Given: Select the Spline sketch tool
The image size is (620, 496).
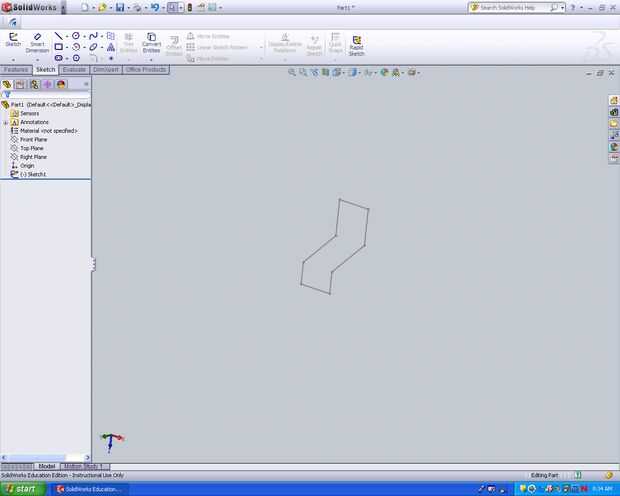Looking at the screenshot, I should point(93,36).
